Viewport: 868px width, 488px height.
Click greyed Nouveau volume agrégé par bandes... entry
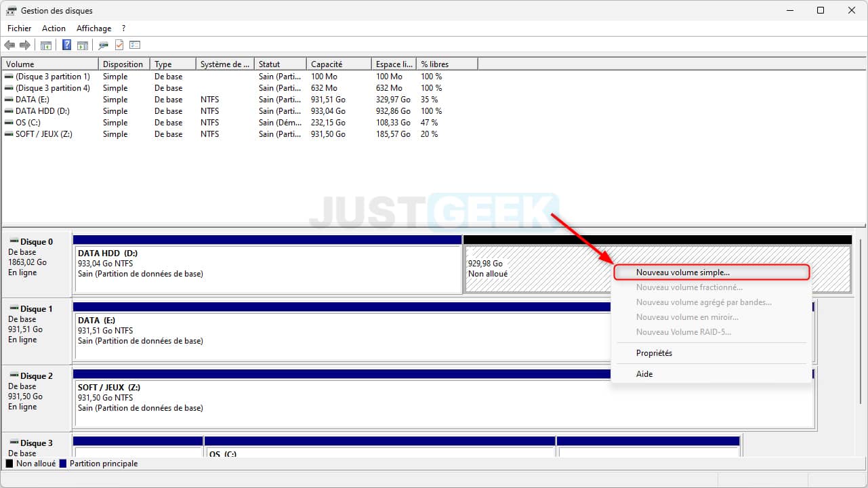(711, 302)
